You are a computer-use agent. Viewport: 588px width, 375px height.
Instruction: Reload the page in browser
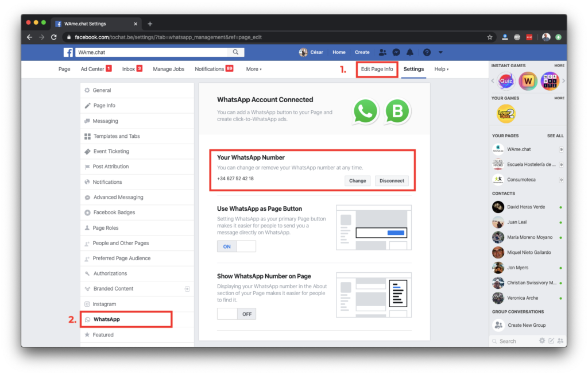click(x=54, y=37)
